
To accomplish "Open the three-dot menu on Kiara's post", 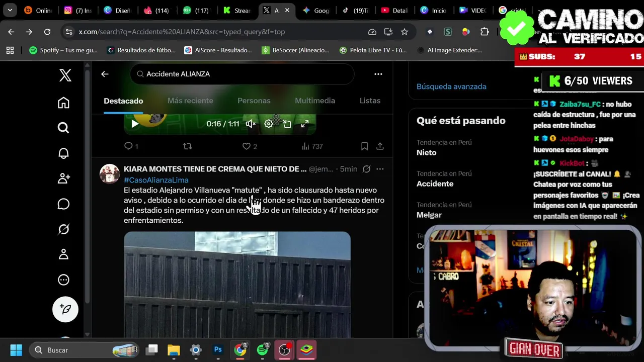I will [x=380, y=169].
